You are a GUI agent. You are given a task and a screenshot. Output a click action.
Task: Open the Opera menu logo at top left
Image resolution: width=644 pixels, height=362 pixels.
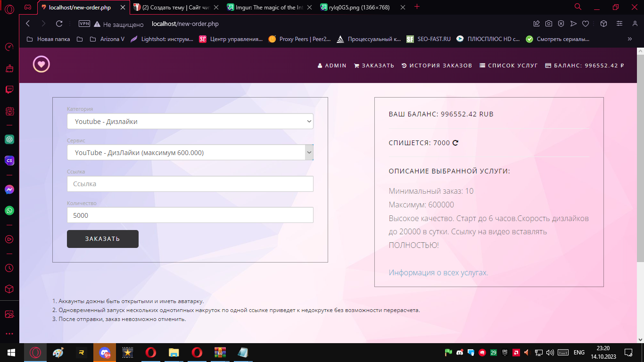[x=9, y=9]
